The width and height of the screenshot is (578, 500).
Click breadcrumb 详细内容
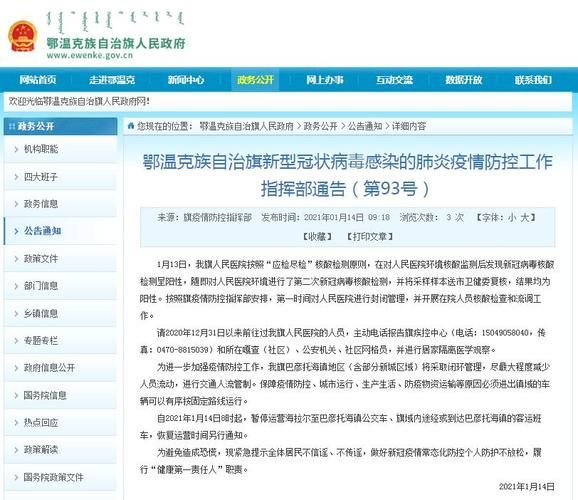(x=409, y=126)
